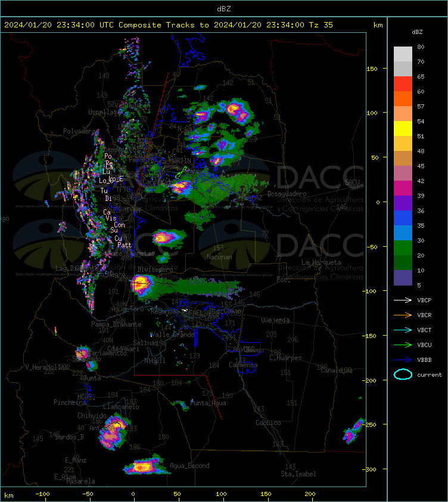Click the 'Punta_Agua' place label
Viewport: 448px width, 502px height.
pos(208,403)
